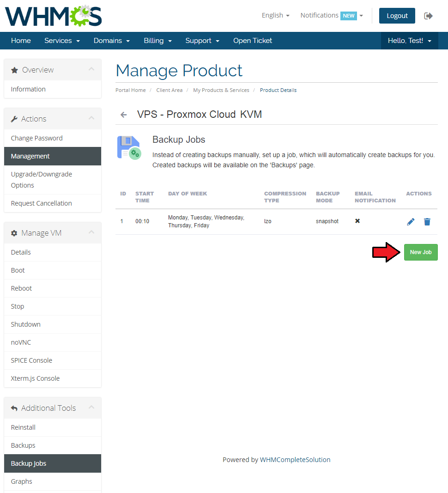
Task: Go back using the left arrow icon
Action: pos(124,115)
